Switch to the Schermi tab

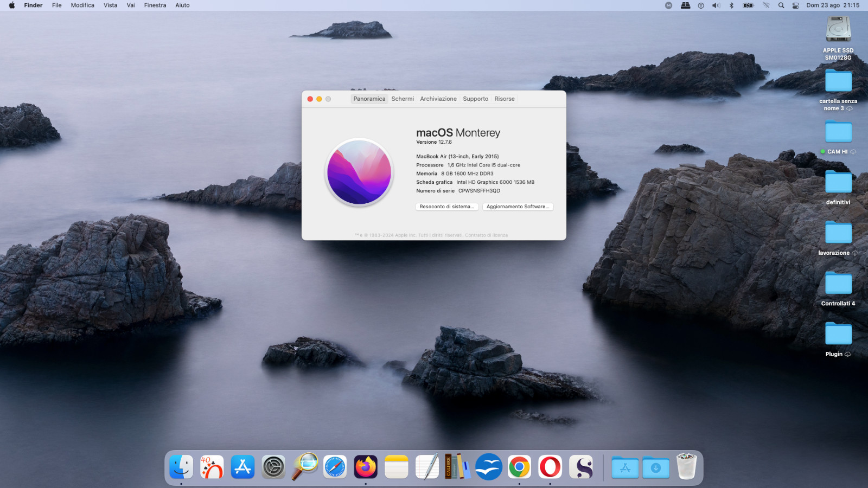point(403,99)
